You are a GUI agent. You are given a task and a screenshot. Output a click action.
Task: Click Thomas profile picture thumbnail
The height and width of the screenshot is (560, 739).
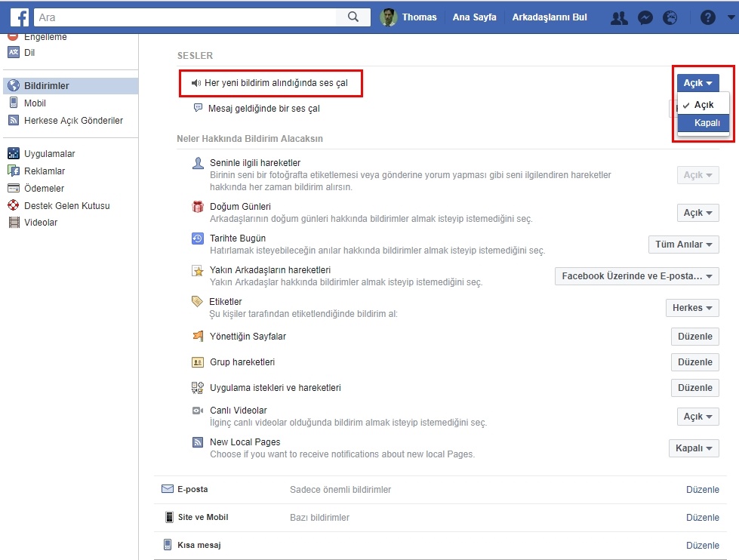(x=388, y=17)
